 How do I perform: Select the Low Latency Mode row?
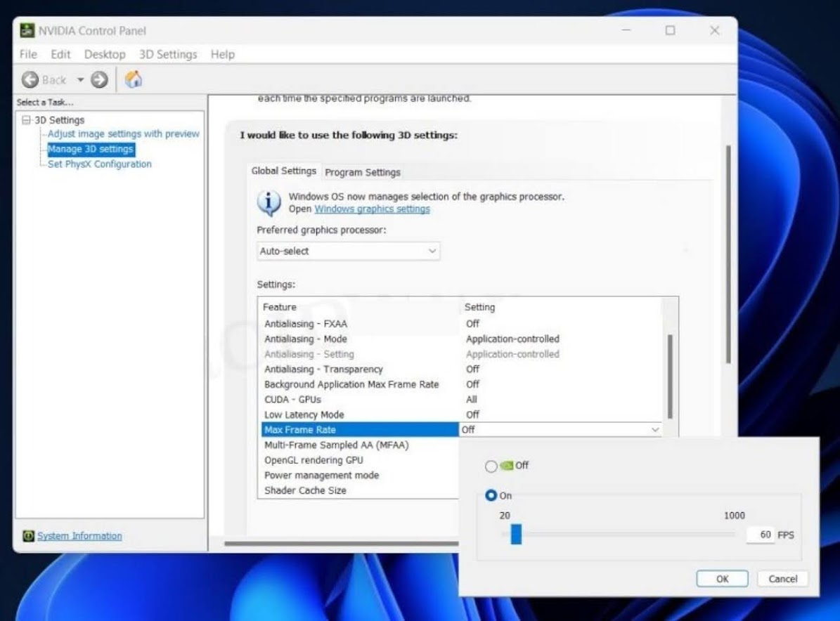click(x=463, y=414)
